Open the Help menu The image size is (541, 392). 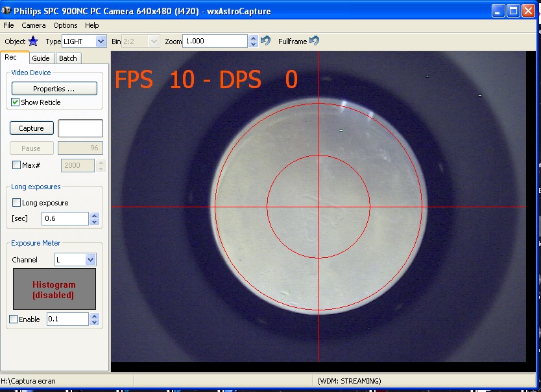[x=91, y=25]
